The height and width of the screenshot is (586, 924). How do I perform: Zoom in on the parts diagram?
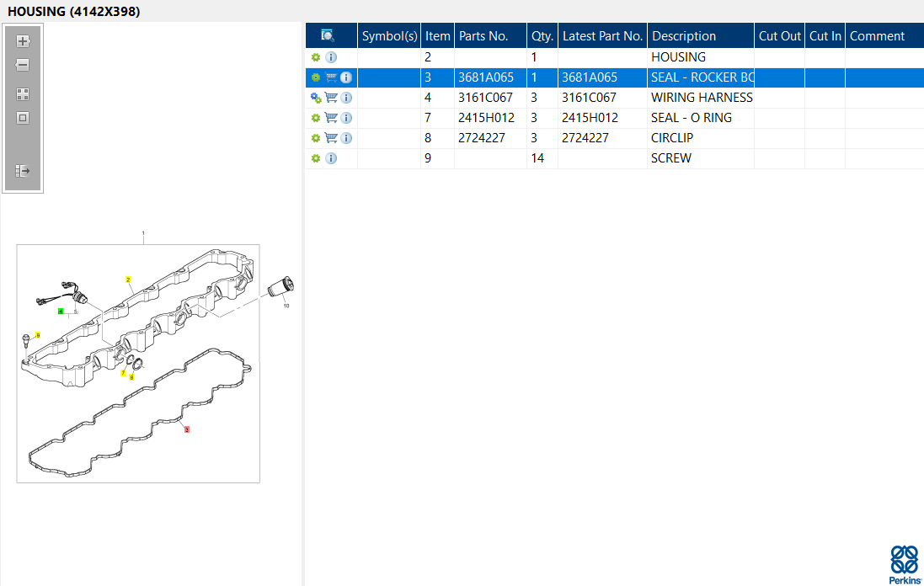click(23, 41)
